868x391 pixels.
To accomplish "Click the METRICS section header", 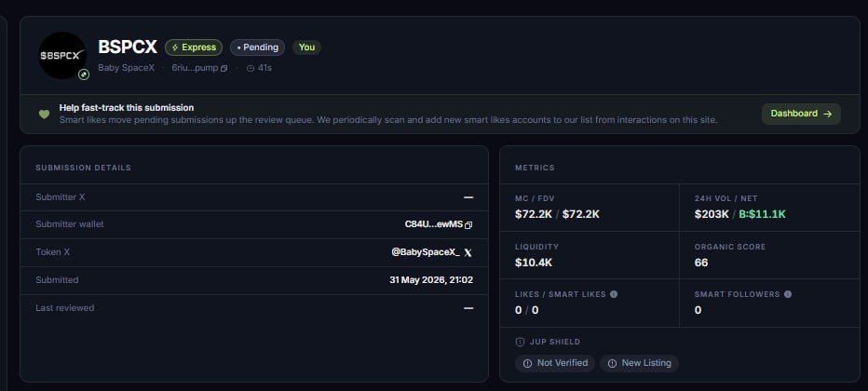I will pos(535,168).
